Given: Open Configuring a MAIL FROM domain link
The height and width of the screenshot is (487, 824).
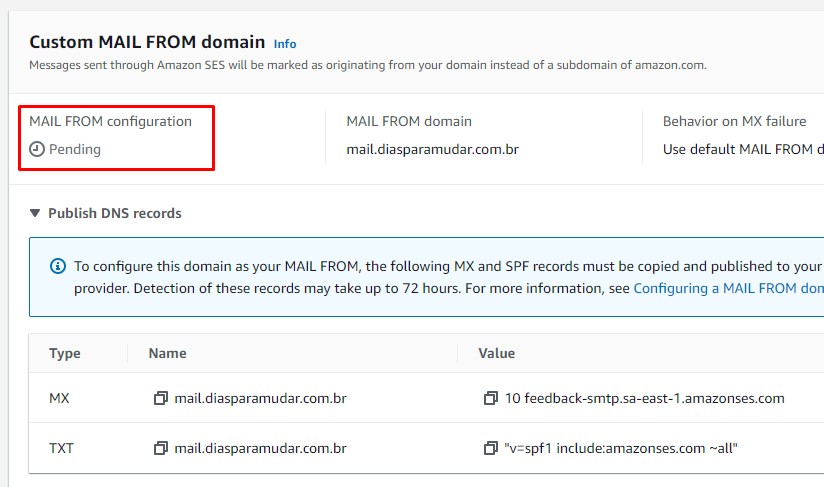Looking at the screenshot, I should click(x=728, y=288).
